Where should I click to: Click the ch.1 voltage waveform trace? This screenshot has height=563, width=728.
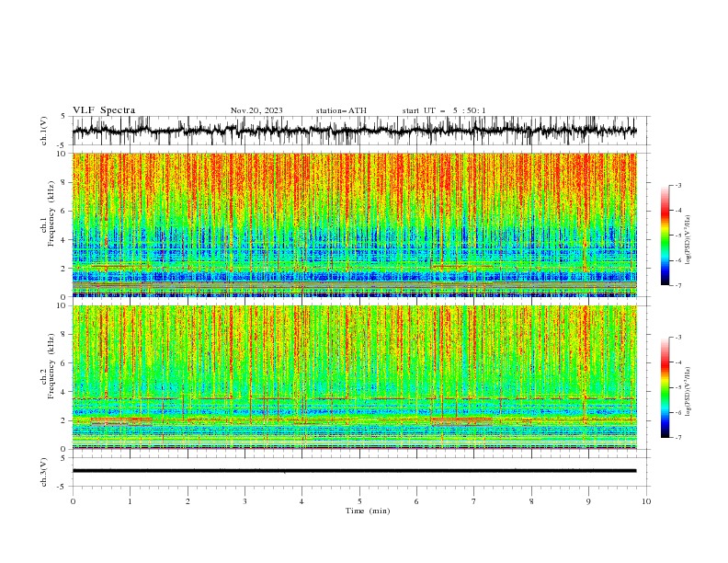click(354, 131)
